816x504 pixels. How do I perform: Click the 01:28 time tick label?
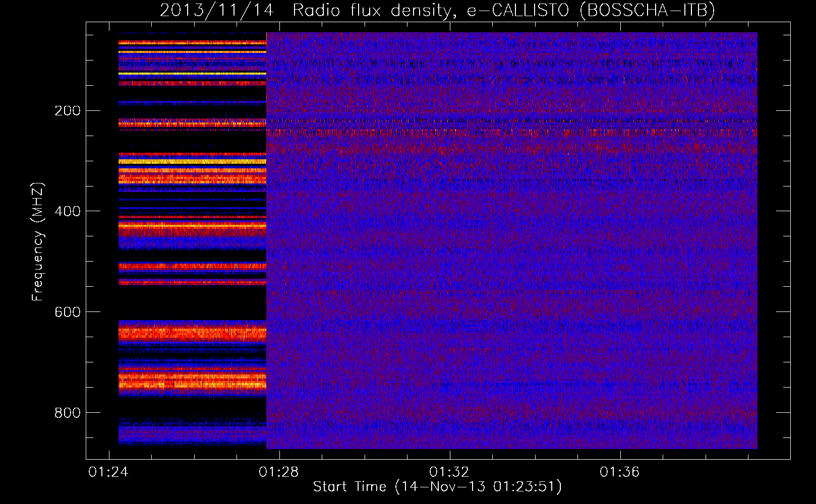coord(279,472)
